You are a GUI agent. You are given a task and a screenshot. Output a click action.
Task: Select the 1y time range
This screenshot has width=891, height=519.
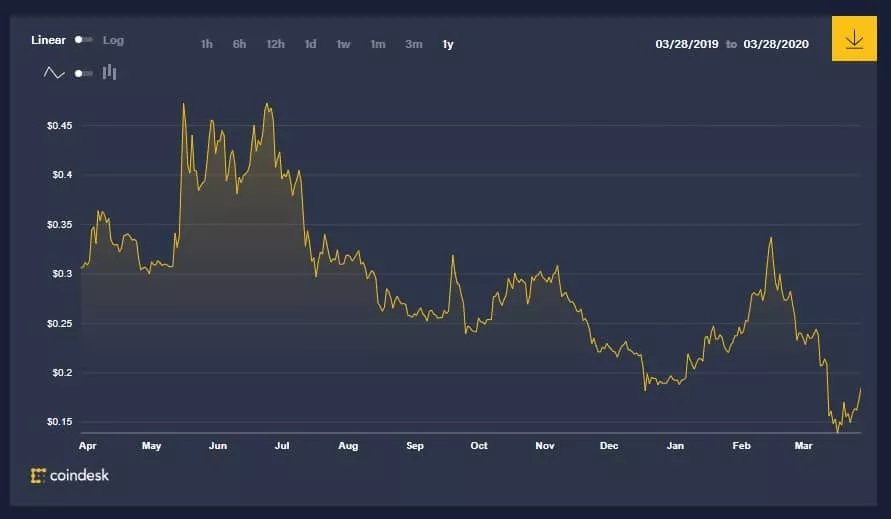447,44
